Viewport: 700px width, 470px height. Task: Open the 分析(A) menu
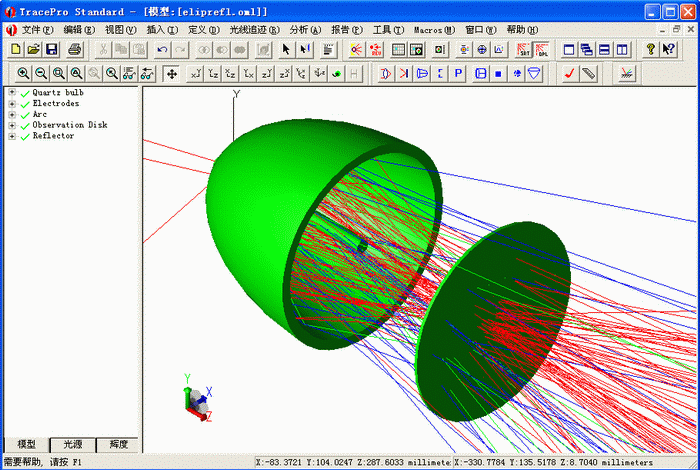click(305, 30)
